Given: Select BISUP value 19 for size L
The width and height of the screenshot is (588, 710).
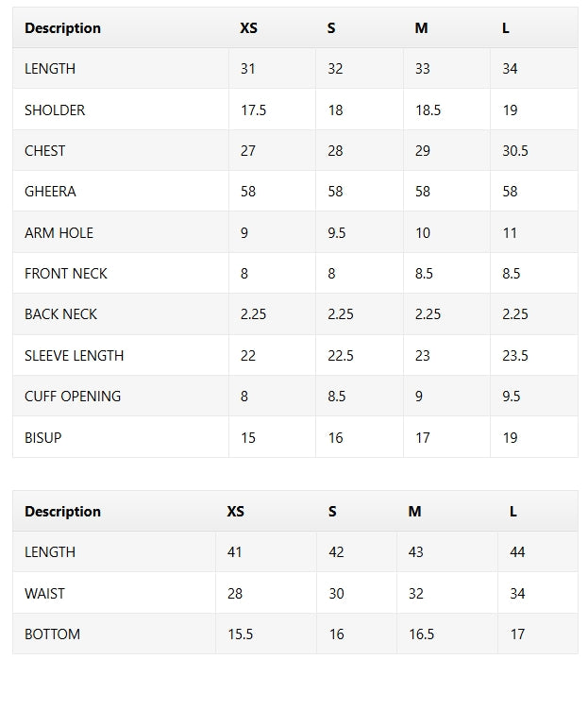Looking at the screenshot, I should point(510,438).
